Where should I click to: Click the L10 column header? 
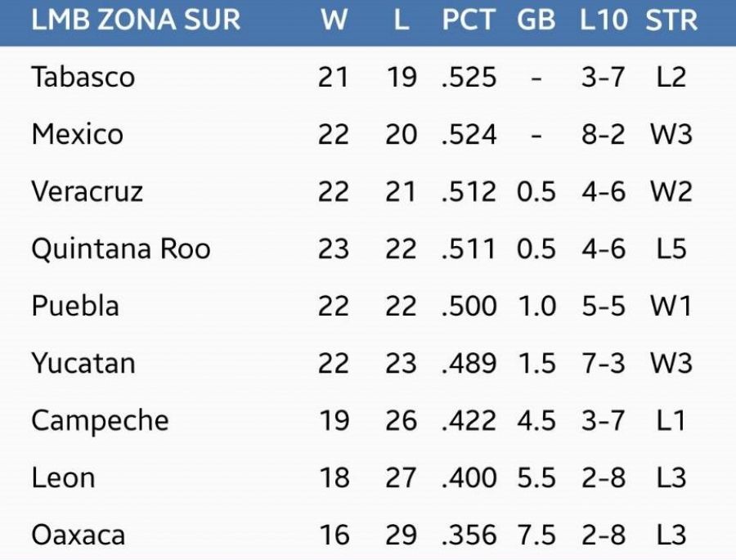[604, 20]
